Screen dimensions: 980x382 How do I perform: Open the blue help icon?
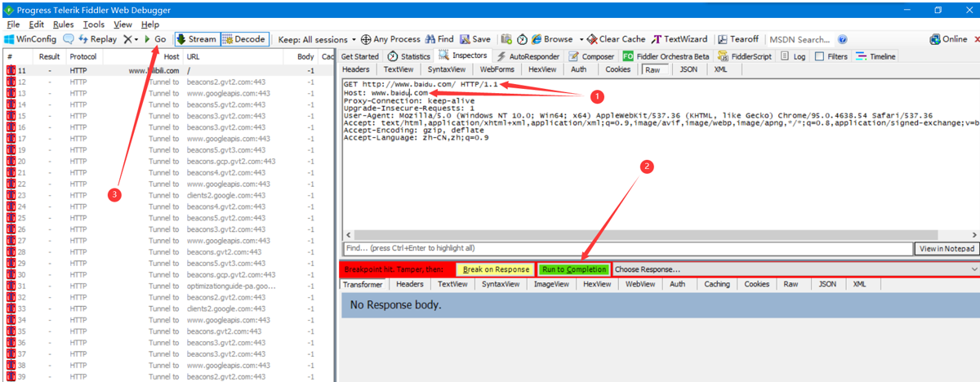[x=842, y=39]
